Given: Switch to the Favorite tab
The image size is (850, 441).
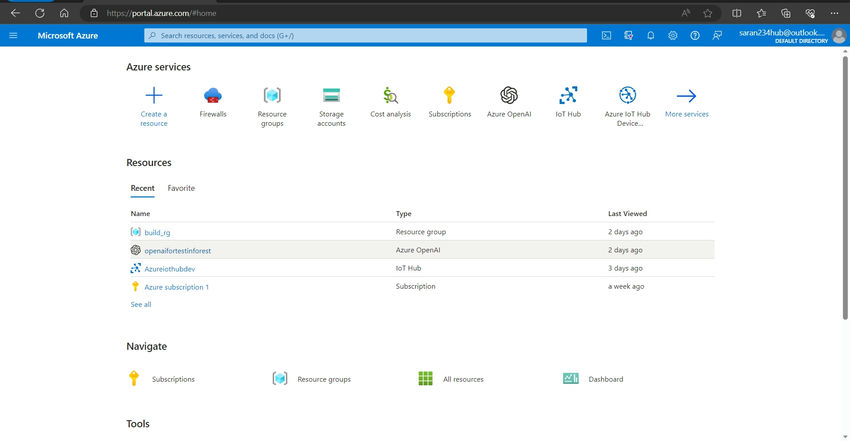Looking at the screenshot, I should point(181,188).
